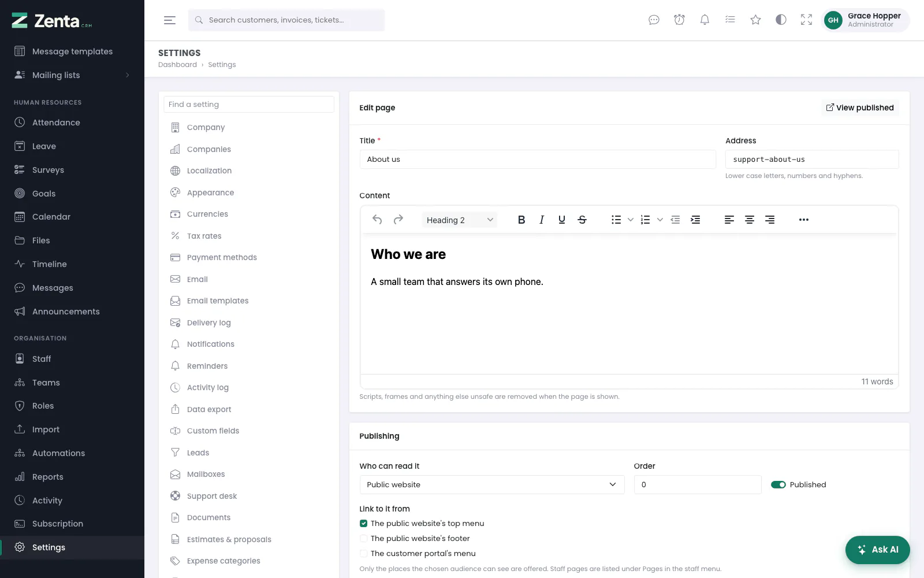
Task: Follow the Dashboard breadcrumb link
Action: pos(177,65)
